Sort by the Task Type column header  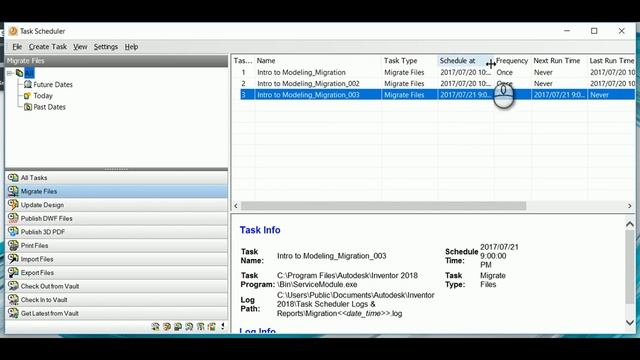(409, 61)
